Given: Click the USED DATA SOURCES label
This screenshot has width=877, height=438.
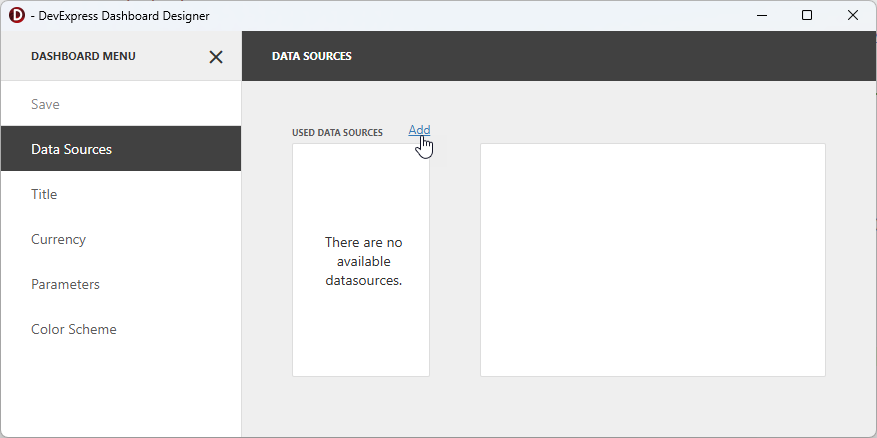Looking at the screenshot, I should tap(337, 133).
